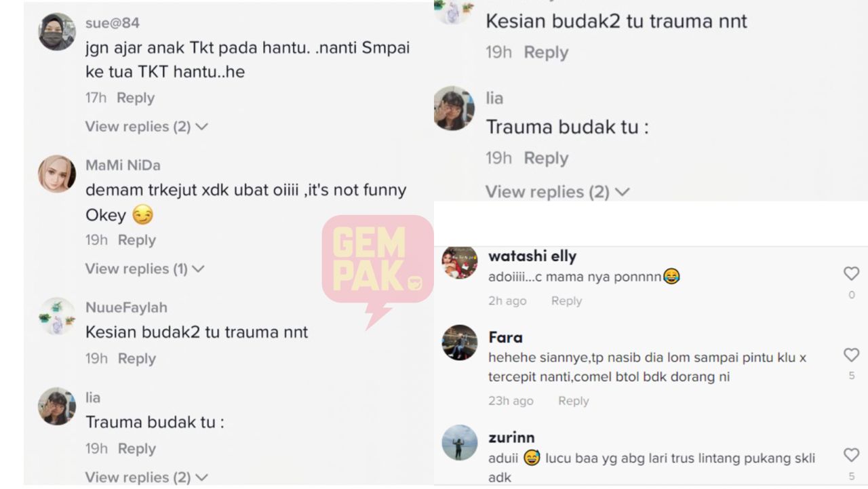The height and width of the screenshot is (489, 868).
Task: Open the username link zurinn
Action: [511, 437]
